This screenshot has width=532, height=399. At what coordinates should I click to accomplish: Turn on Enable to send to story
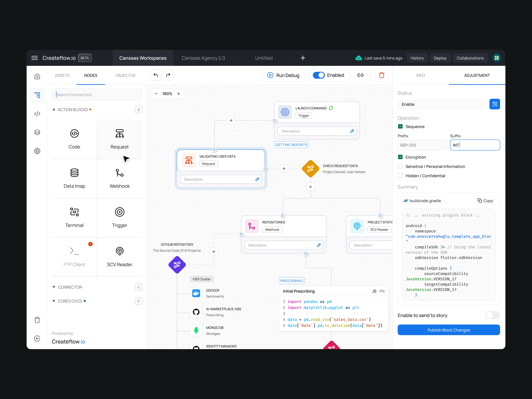coord(492,315)
